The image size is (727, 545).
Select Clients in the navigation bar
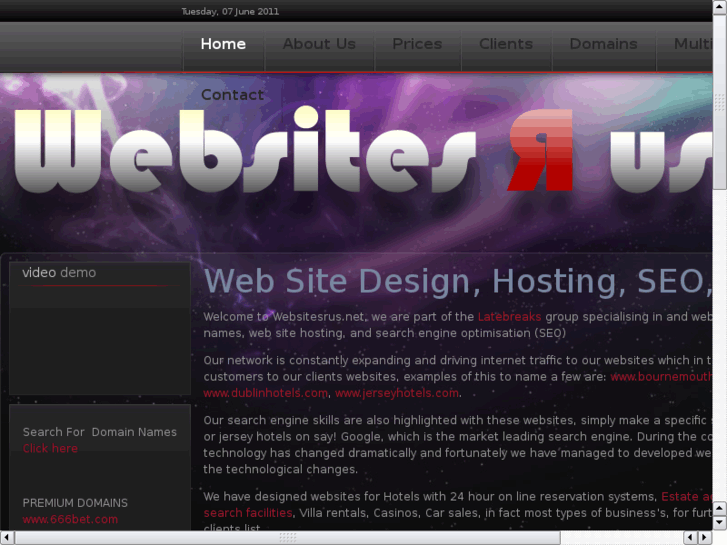click(x=505, y=44)
